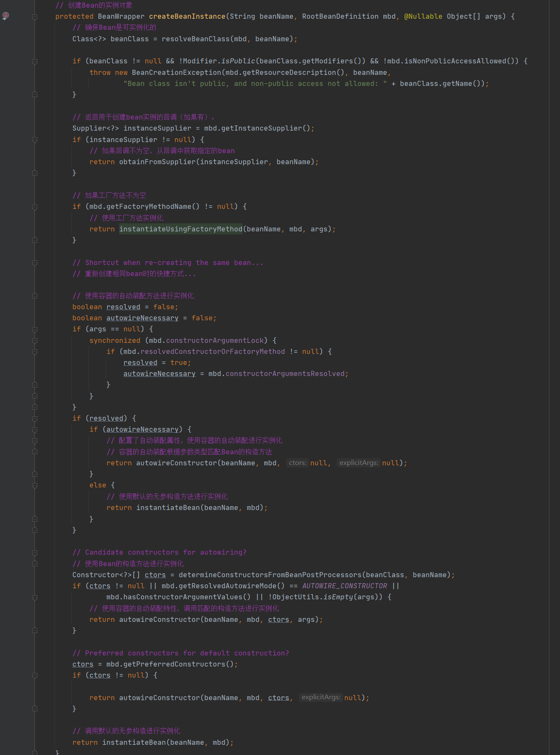Click the ObjectUtils isEmpty call
The height and width of the screenshot is (755, 560).
coord(338,597)
